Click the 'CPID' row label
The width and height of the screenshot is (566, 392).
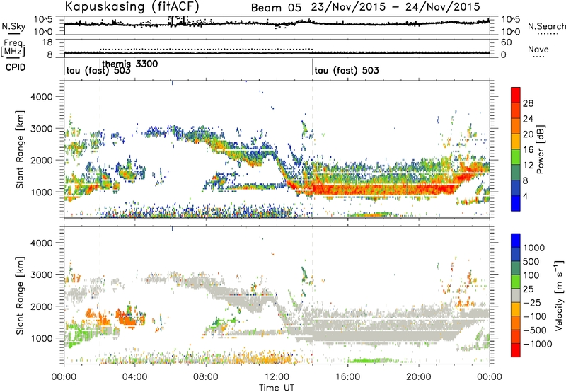coord(16,67)
